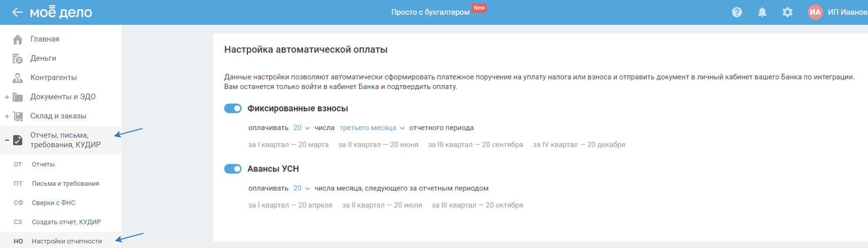Open the третьего месяца dropdown
The width and height of the screenshot is (868, 248).
click(372, 128)
